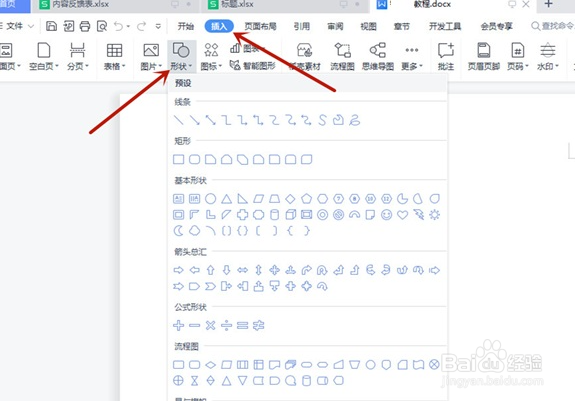The height and width of the screenshot is (401, 575).
Task: Click the 预设 preset header in shapes panel
Action: coord(183,83)
